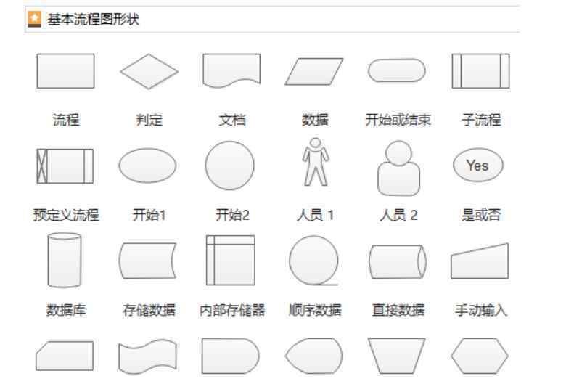Choose the 内部存储器 shape

coord(231,261)
